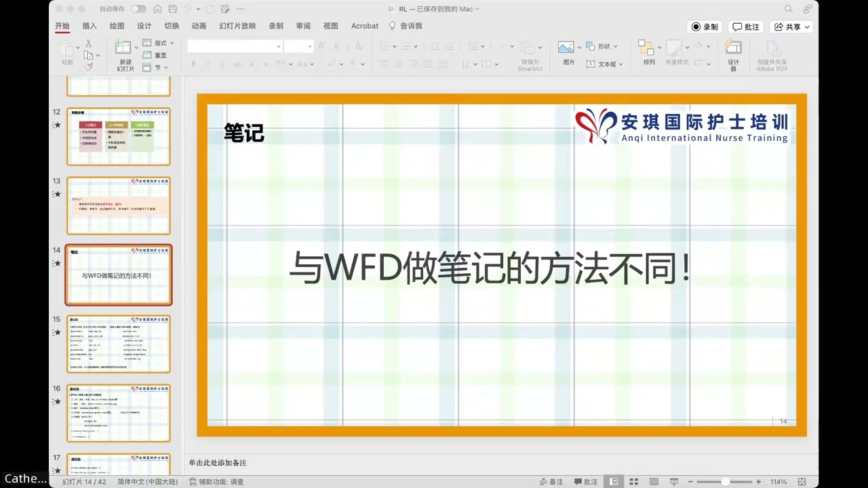Select slide 15 thumbnail
868x488 pixels.
click(x=118, y=344)
